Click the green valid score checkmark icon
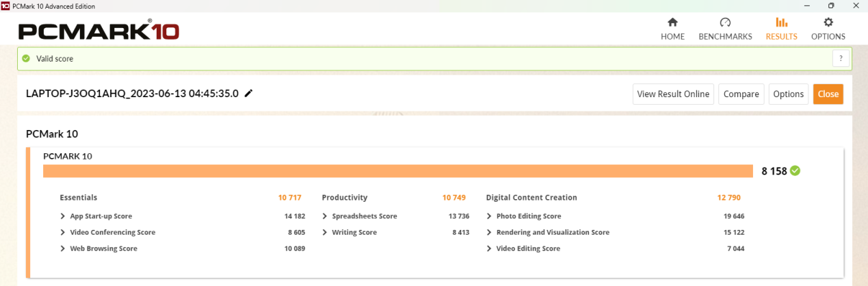868x286 pixels. coord(26,59)
